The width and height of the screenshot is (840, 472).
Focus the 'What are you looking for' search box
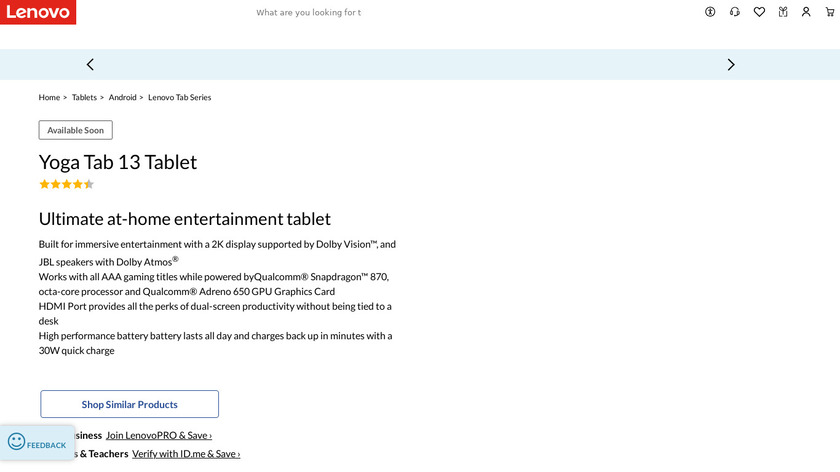(309, 12)
